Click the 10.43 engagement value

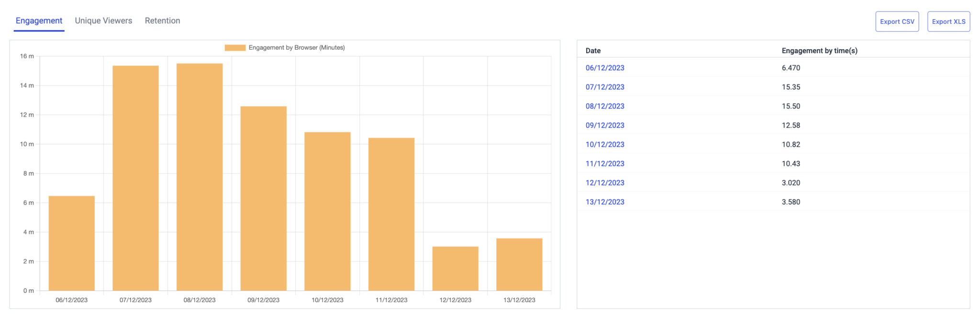click(x=791, y=164)
